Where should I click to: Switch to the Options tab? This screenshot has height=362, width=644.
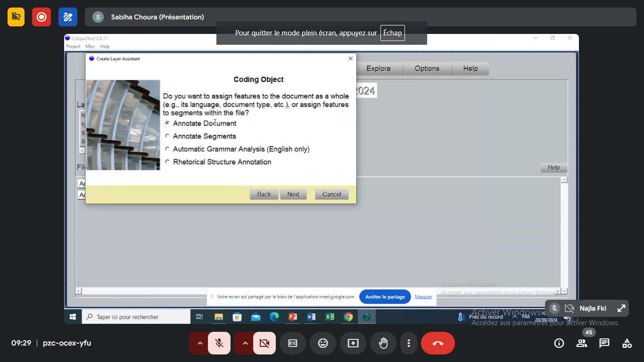click(427, 68)
